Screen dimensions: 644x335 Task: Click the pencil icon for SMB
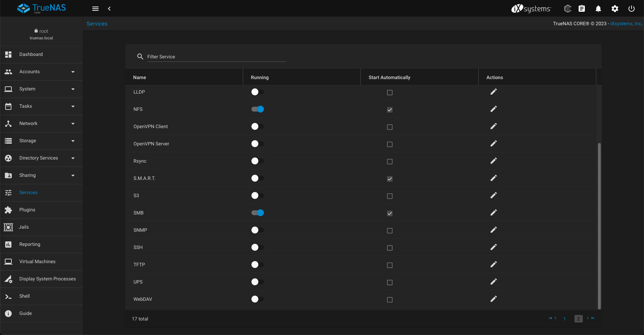tap(494, 212)
